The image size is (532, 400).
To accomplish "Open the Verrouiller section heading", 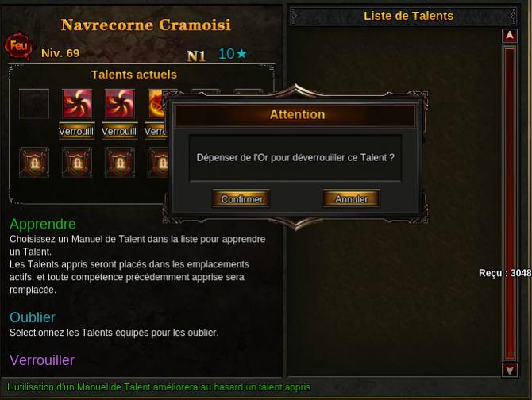I will [42, 360].
